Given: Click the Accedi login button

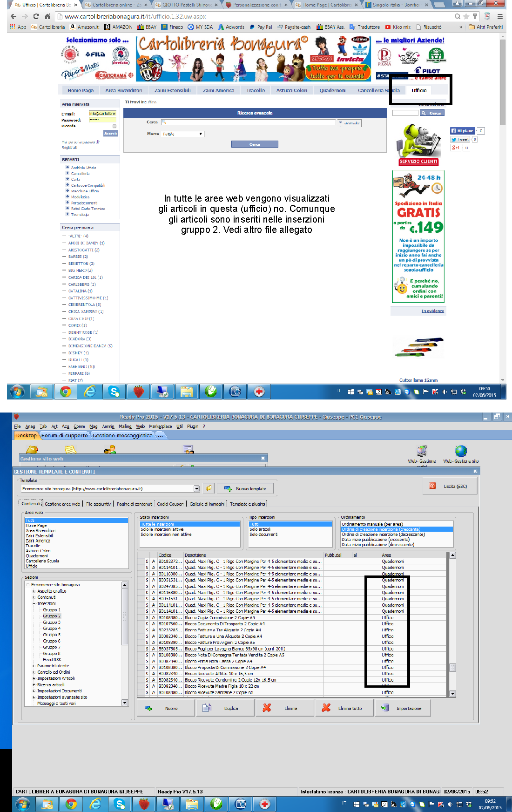Looking at the screenshot, I should click(111, 133).
